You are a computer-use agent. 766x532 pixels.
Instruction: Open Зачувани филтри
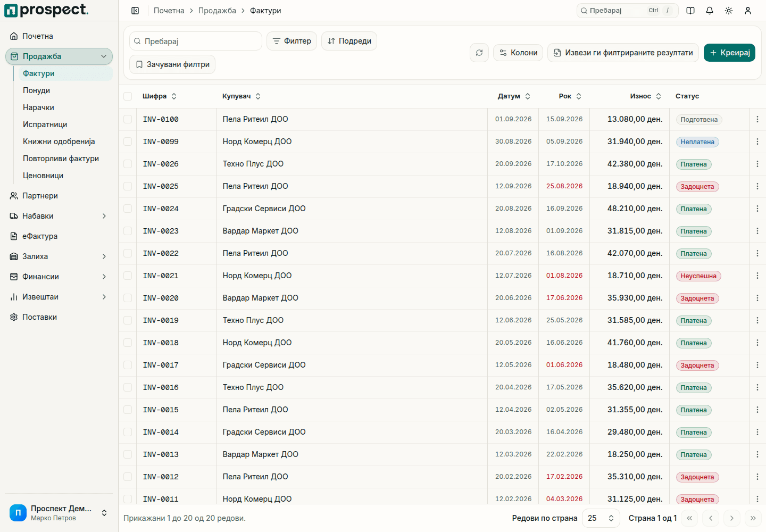[x=172, y=64]
